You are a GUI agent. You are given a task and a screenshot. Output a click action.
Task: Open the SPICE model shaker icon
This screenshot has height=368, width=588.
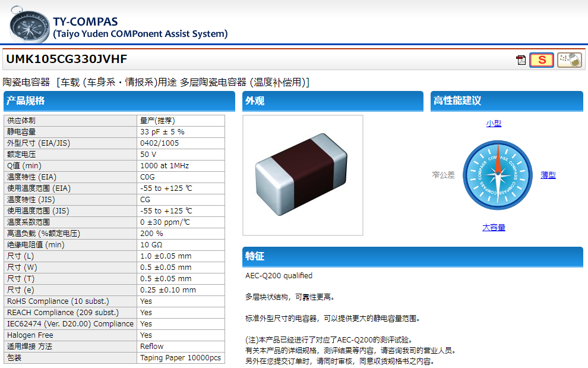pyautogui.click(x=569, y=60)
